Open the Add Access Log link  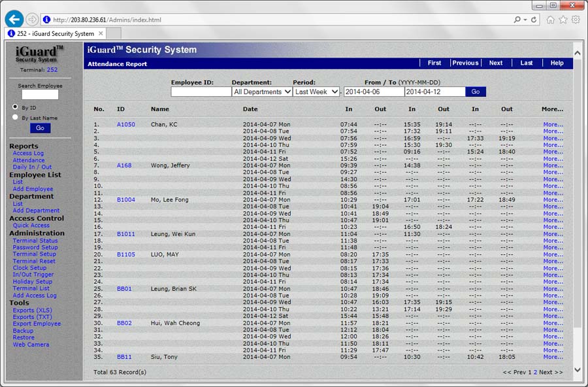(x=35, y=295)
